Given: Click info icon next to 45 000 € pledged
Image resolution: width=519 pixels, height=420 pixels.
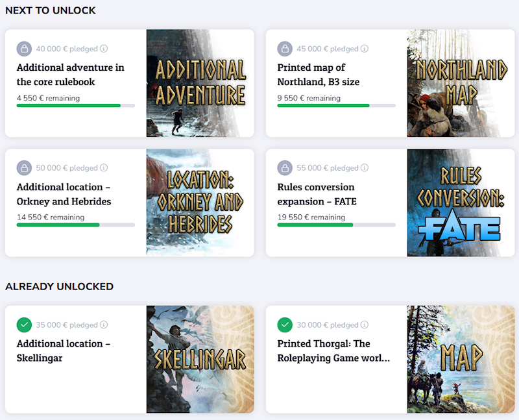Looking at the screenshot, I should (x=365, y=49).
